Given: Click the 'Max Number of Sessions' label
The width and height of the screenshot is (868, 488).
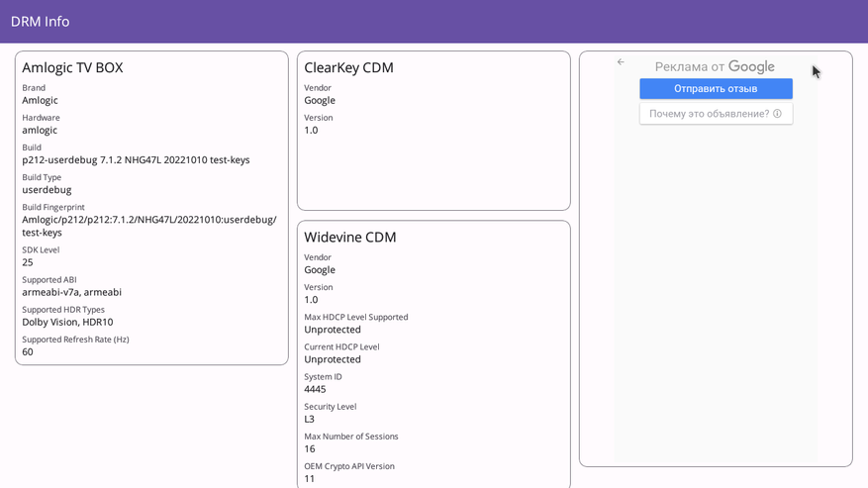Looking at the screenshot, I should click(x=351, y=437).
